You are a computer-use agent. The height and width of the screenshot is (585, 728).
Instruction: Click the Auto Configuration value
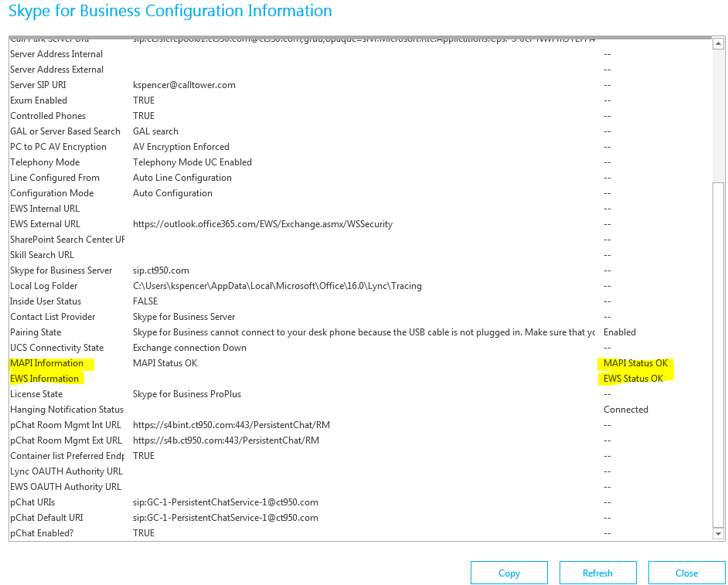pos(172,193)
